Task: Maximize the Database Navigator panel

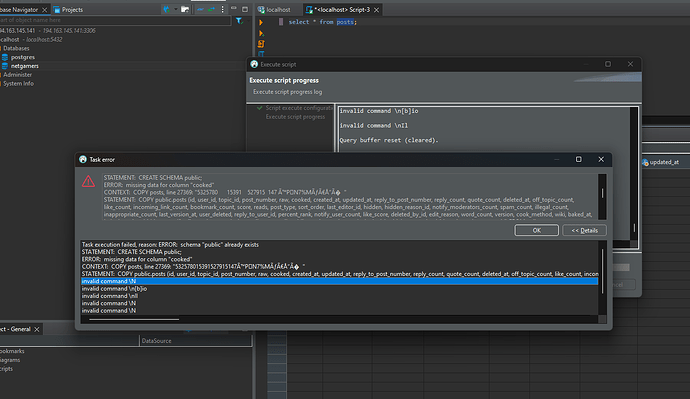Action: pos(245,9)
